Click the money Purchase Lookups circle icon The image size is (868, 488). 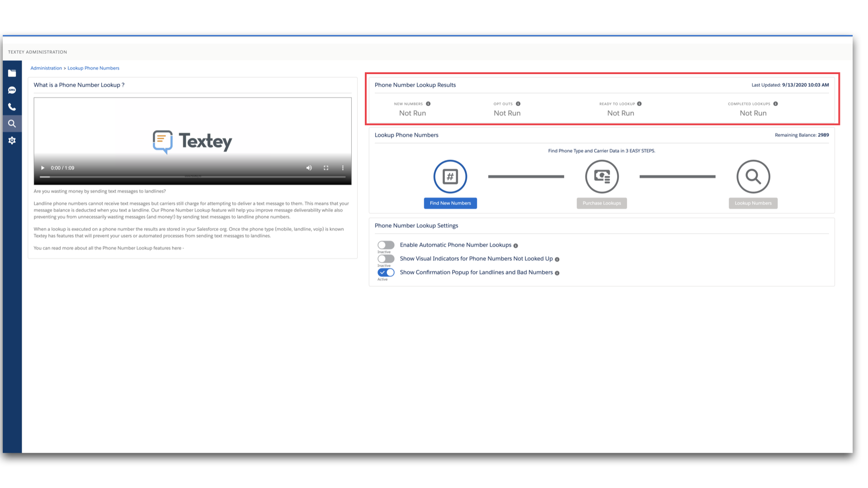(602, 177)
